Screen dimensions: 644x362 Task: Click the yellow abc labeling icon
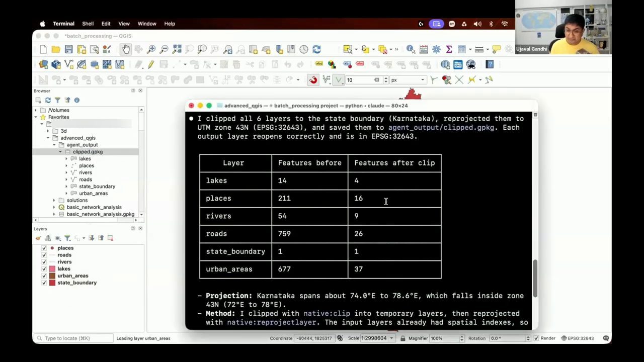(319, 64)
